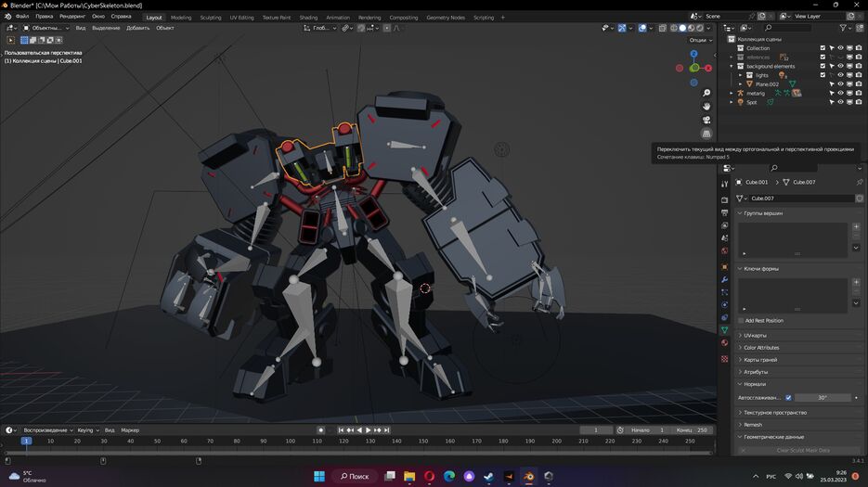Open the Scene properties tab
Viewport: 868px width, 487px height.
(x=725, y=238)
